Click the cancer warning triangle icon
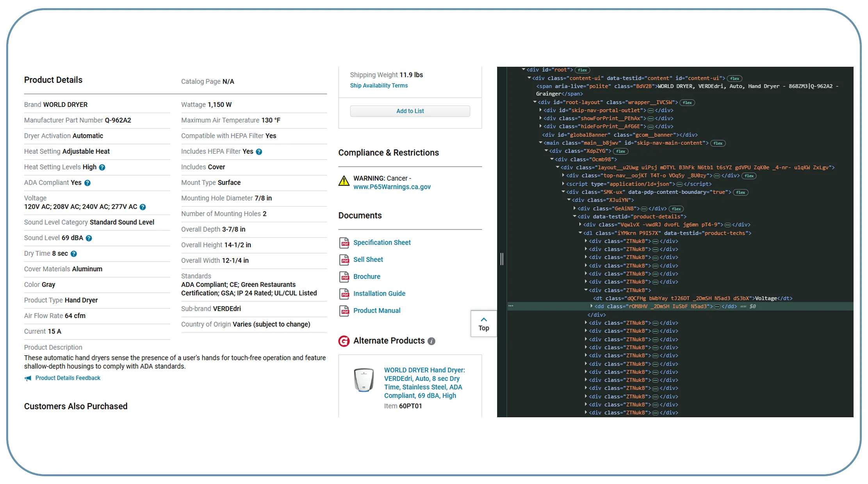Screen dimensions: 868x484 point(344,181)
